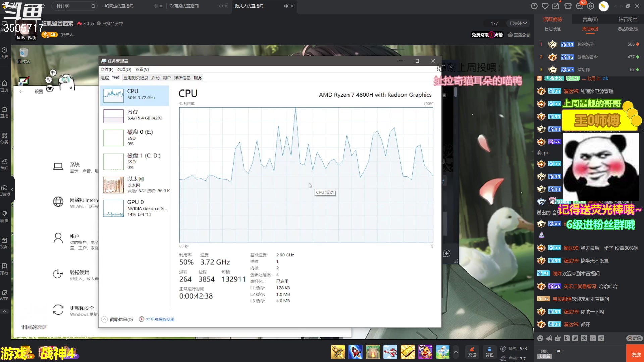This screenshot has height=362, width=644.
Task: Switch to JQ阿达的直播间 tab
Action: coord(119,6)
